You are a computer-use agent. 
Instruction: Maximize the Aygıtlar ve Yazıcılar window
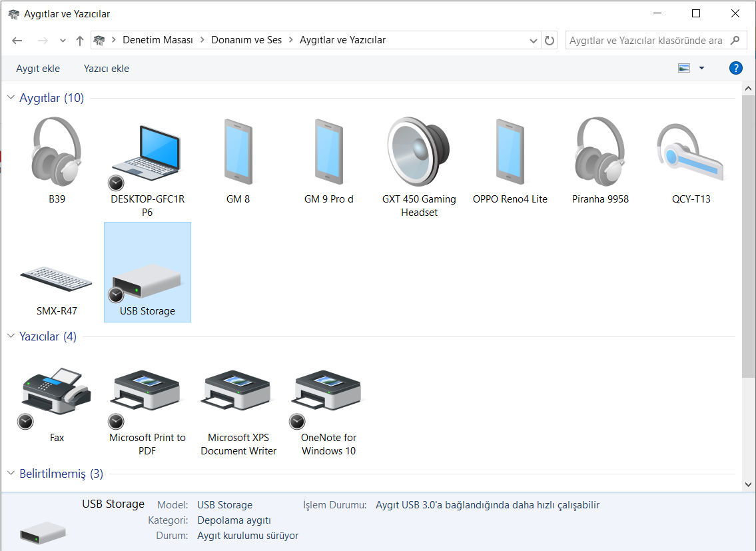pyautogui.click(x=696, y=13)
